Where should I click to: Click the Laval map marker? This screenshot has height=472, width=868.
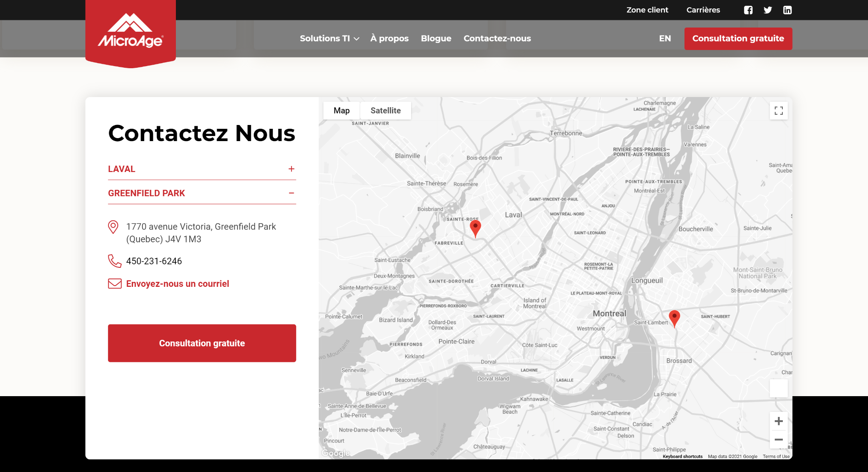tap(476, 228)
